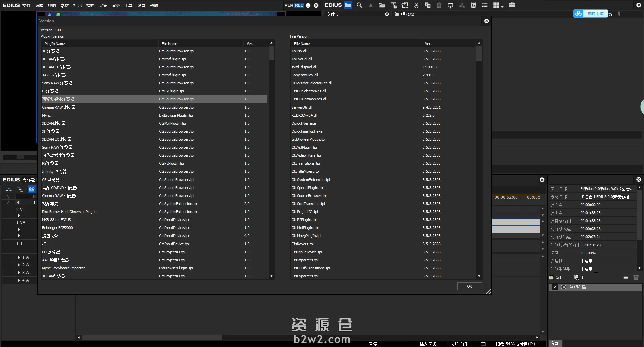Expand the 1 A audio track
Image resolution: width=644 pixels, height=347 pixels.
click(x=19, y=257)
